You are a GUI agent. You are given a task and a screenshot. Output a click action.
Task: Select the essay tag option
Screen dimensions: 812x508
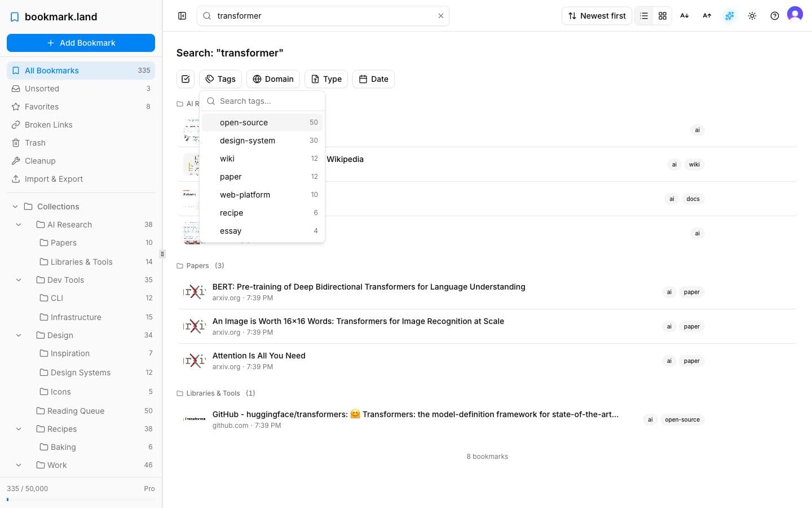(x=262, y=231)
